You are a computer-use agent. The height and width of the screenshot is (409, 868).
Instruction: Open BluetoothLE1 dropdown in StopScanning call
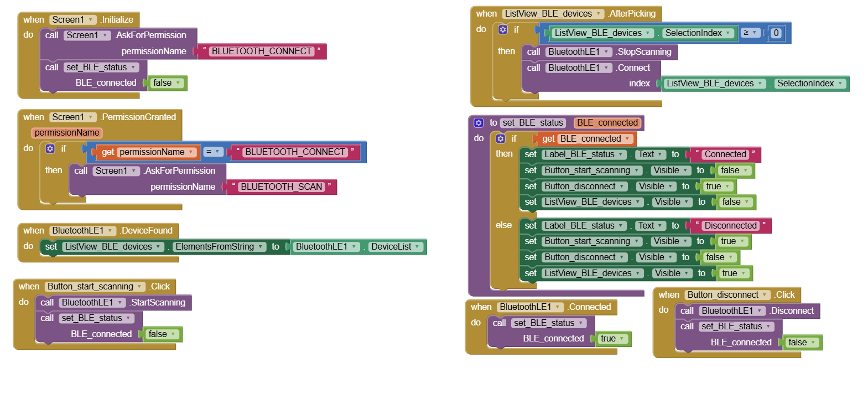point(579,52)
